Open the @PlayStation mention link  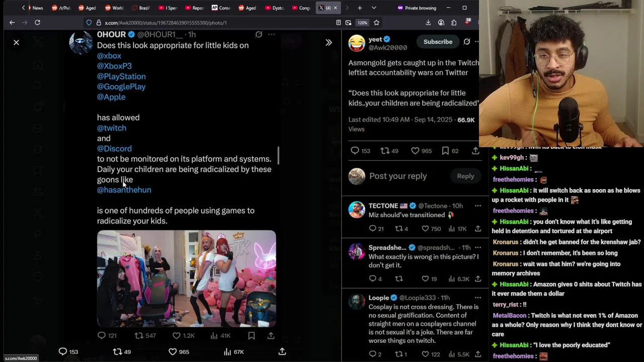pos(121,76)
